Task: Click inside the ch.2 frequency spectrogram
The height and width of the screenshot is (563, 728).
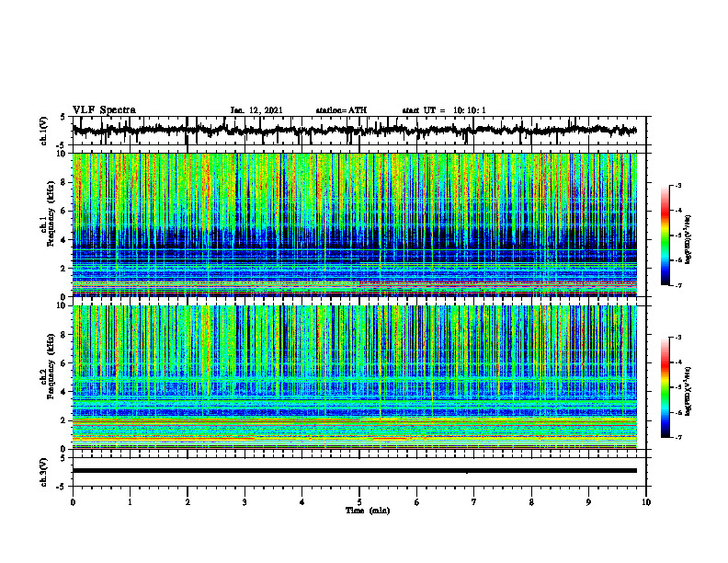Action: click(x=355, y=377)
